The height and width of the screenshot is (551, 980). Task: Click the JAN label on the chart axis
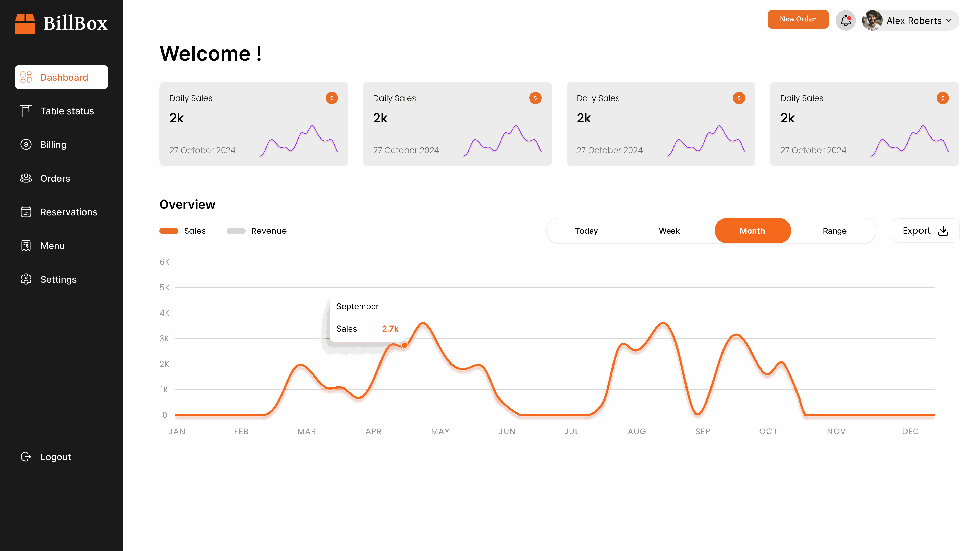click(x=177, y=431)
